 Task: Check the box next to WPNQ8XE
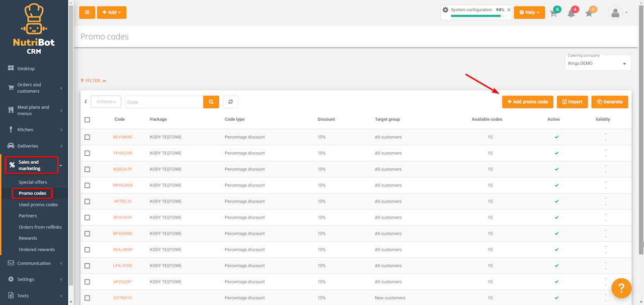pyautogui.click(x=88, y=185)
